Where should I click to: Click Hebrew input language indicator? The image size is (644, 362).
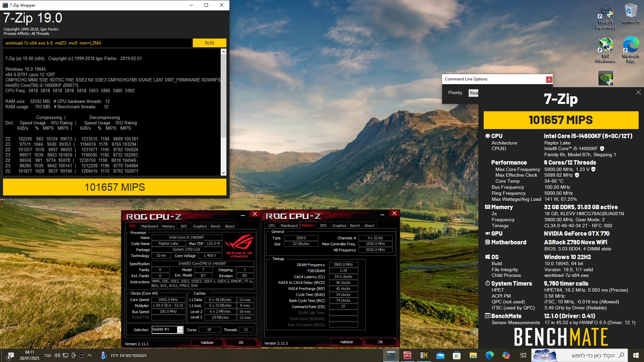point(48,355)
